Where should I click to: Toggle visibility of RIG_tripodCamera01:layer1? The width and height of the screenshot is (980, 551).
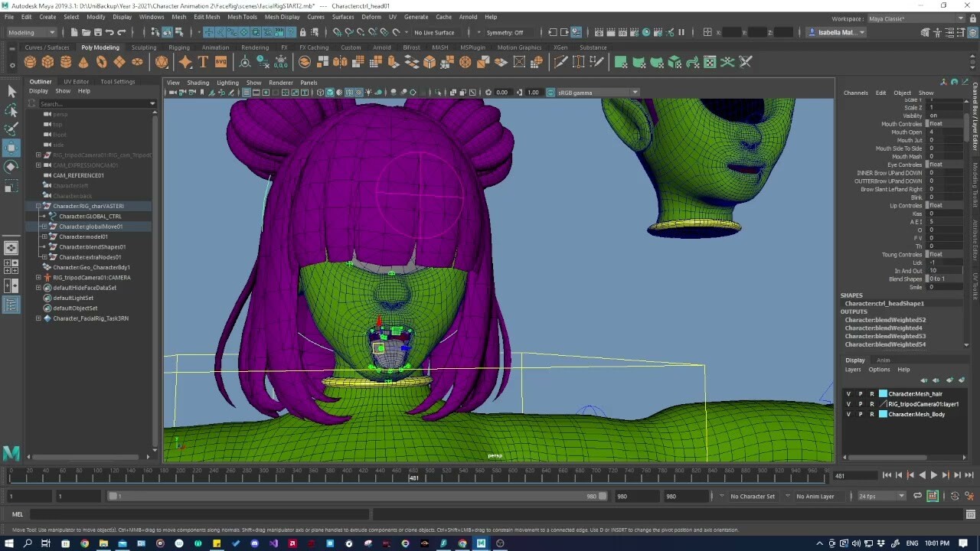(848, 403)
